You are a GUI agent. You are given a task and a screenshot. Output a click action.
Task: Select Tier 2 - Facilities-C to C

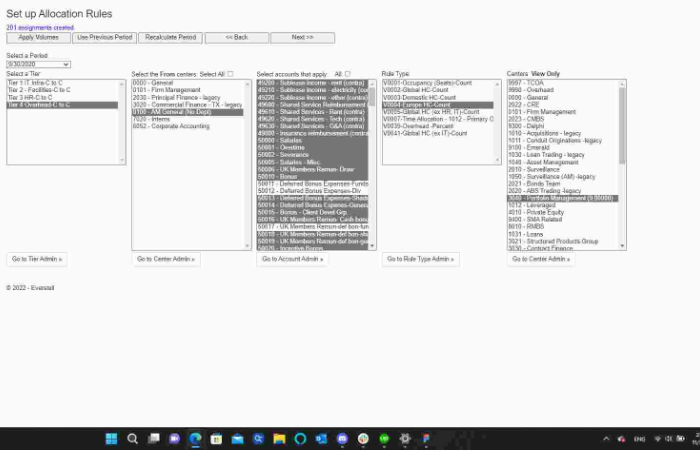pos(40,90)
